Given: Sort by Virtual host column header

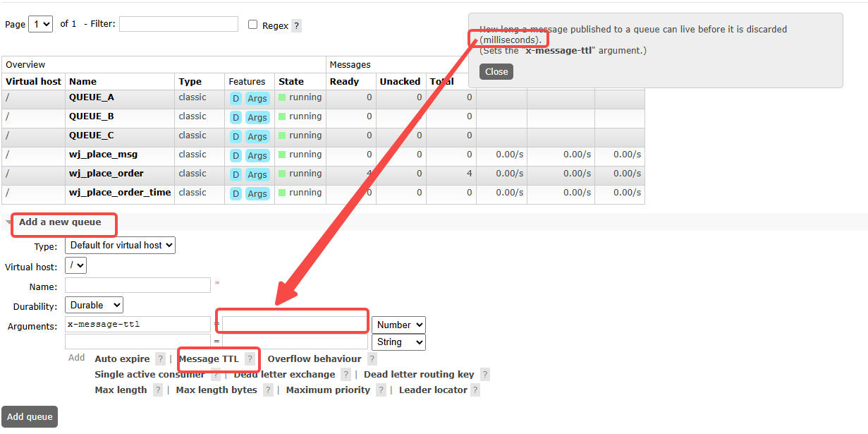Looking at the screenshot, I should point(33,82).
